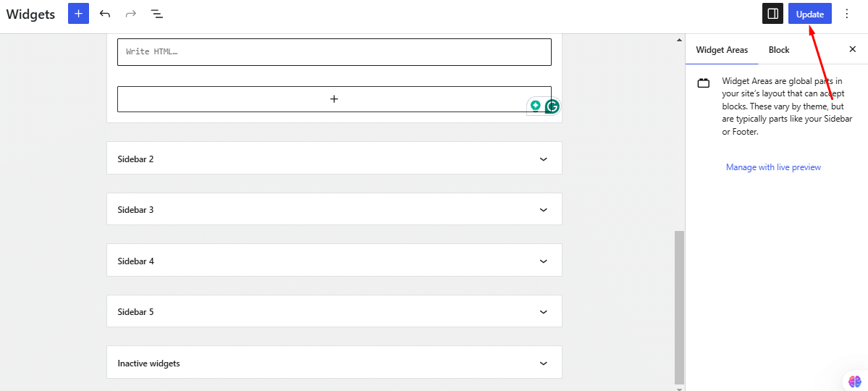
Task: Open the three-dot Options menu
Action: pyautogui.click(x=847, y=14)
